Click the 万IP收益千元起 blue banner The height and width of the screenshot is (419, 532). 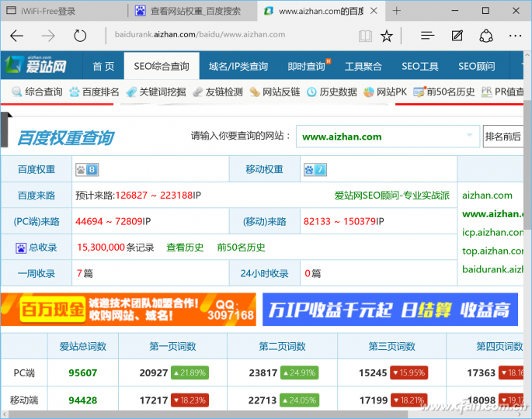click(x=390, y=310)
